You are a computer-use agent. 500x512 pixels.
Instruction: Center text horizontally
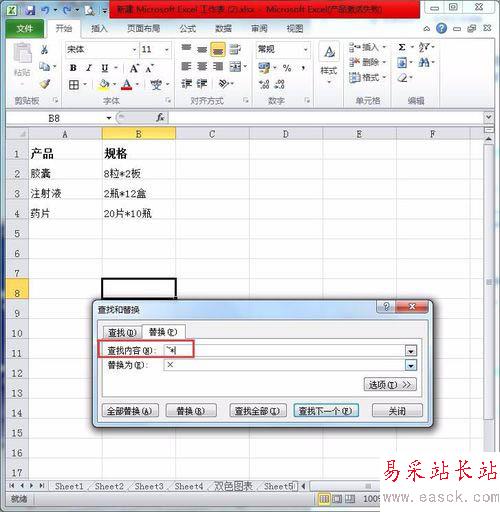tap(202, 66)
